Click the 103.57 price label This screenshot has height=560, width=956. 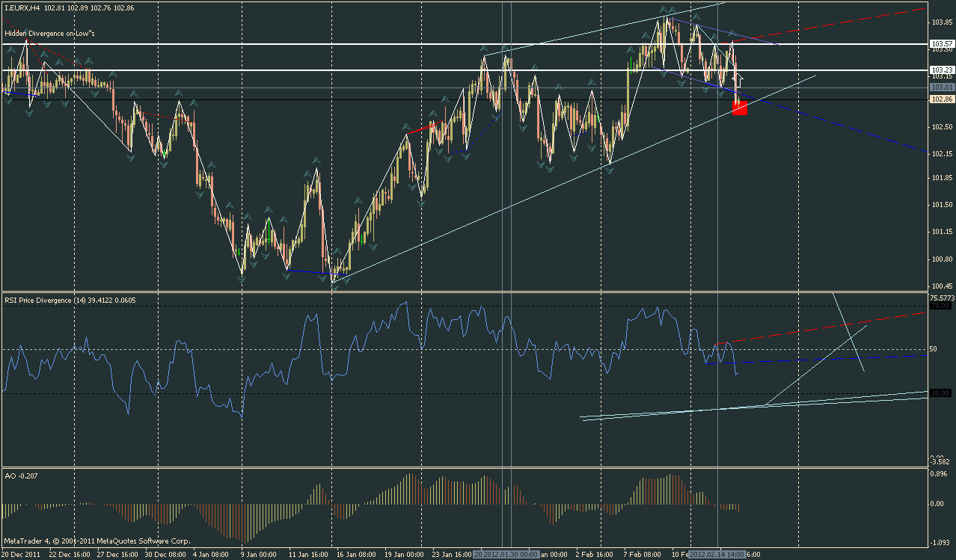(x=940, y=45)
